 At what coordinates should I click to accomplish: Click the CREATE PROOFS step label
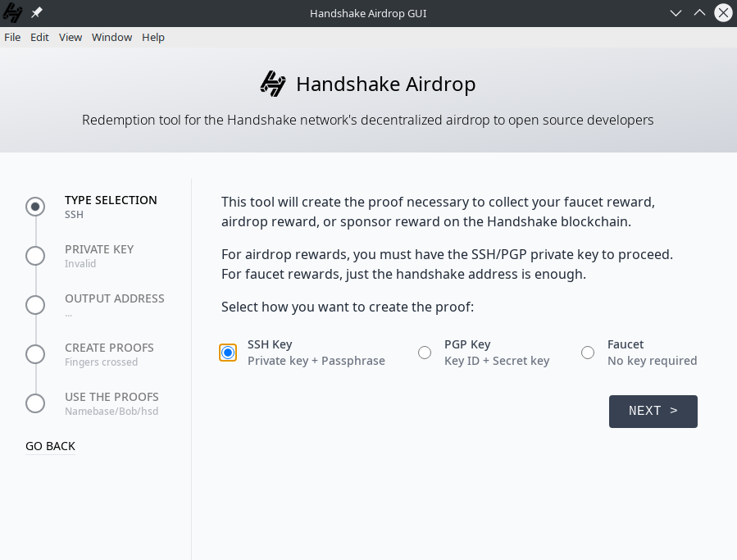[x=109, y=348]
